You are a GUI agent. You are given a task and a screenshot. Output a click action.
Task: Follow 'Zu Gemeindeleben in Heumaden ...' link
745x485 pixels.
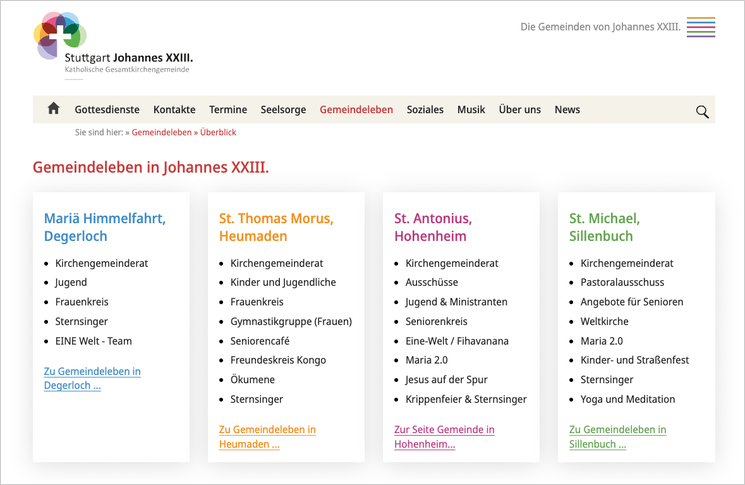(267, 437)
